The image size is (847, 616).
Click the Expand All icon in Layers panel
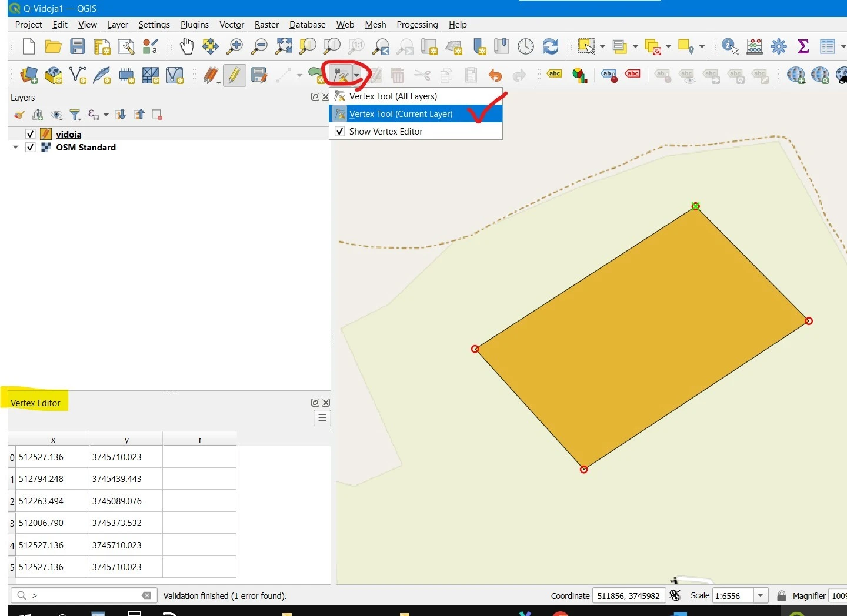click(121, 115)
